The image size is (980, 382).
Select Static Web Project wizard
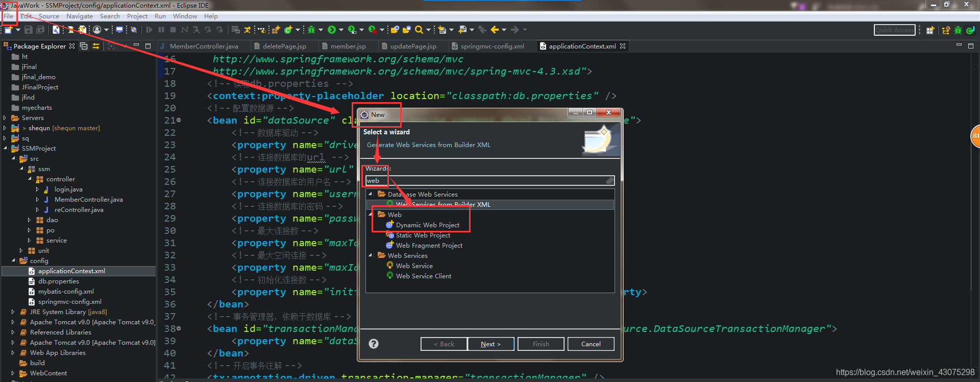click(x=423, y=235)
